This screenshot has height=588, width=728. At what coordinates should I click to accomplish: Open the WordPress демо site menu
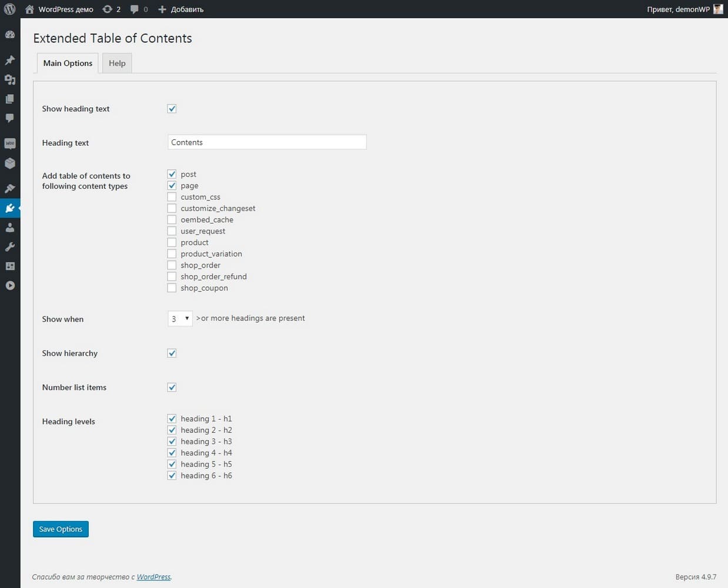(59, 9)
